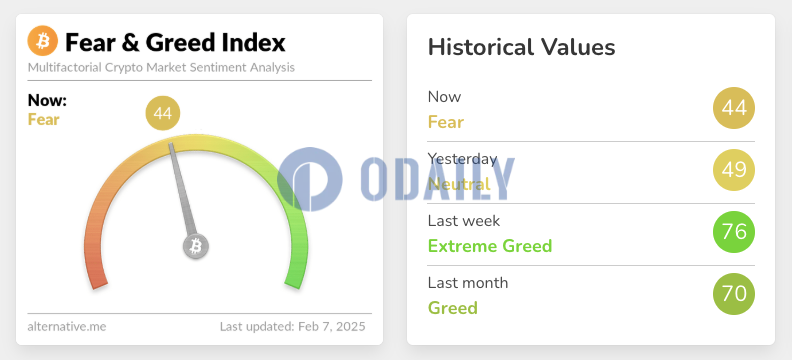Screen dimensions: 792x360
Task: Select the Now value 44 circle
Action: point(734,108)
